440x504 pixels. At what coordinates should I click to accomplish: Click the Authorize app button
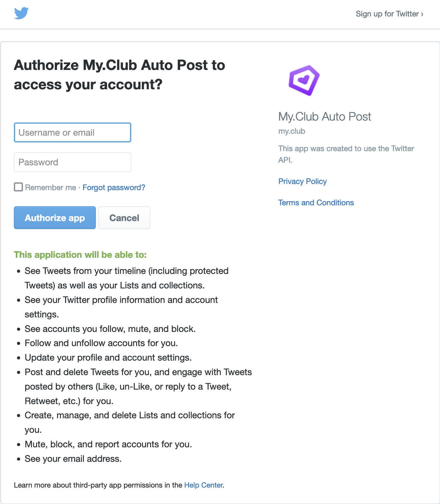[x=55, y=218]
